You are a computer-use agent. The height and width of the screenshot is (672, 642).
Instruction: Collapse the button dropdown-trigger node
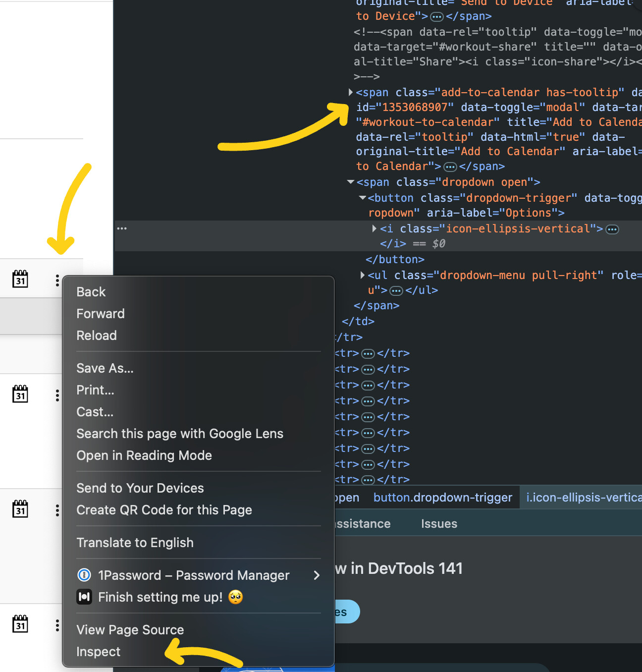pos(363,198)
